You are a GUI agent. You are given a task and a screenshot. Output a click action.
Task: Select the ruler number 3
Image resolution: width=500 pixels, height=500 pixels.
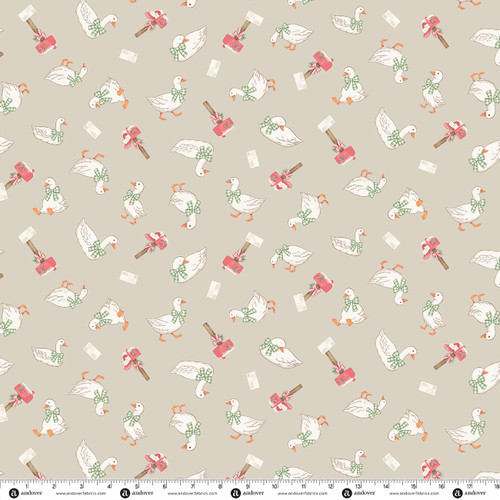81,487
